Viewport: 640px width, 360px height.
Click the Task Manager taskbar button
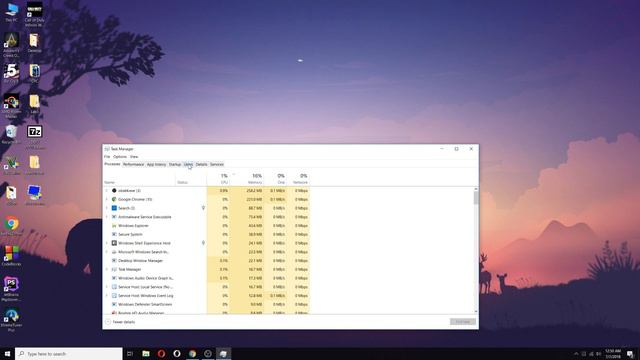223,353
